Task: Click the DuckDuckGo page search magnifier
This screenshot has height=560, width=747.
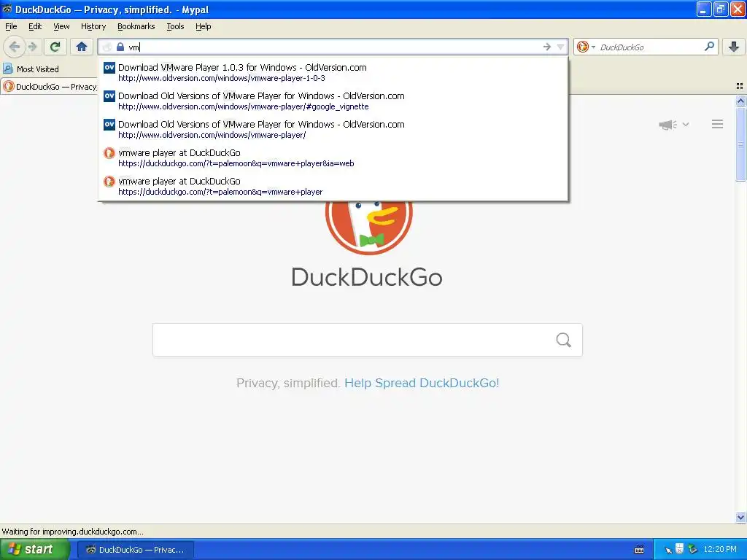Action: click(x=564, y=340)
